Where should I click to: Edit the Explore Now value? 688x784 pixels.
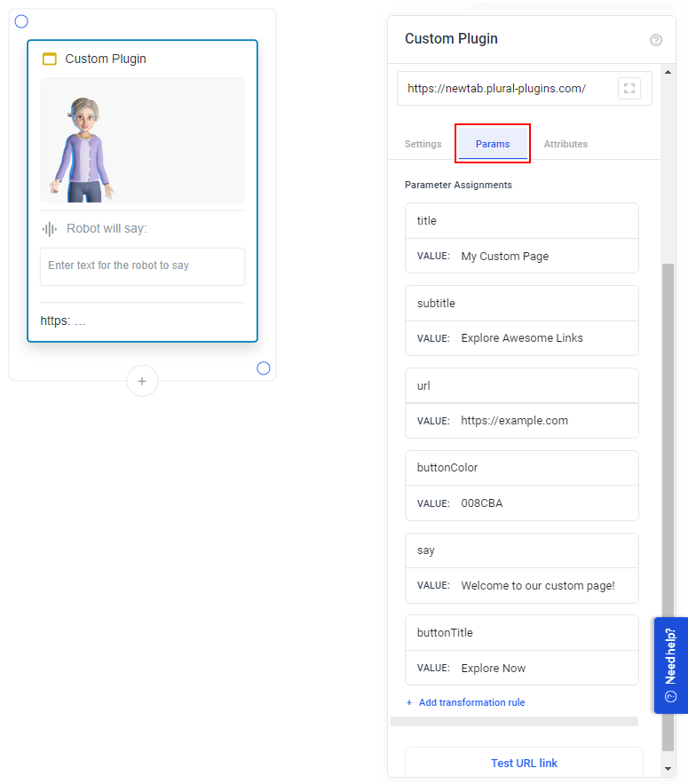tap(521, 668)
